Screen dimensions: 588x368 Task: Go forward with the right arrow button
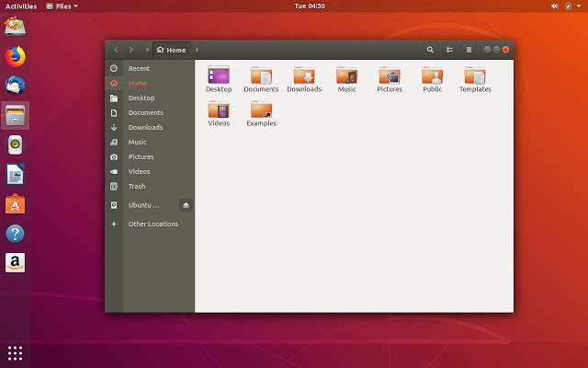click(x=131, y=50)
